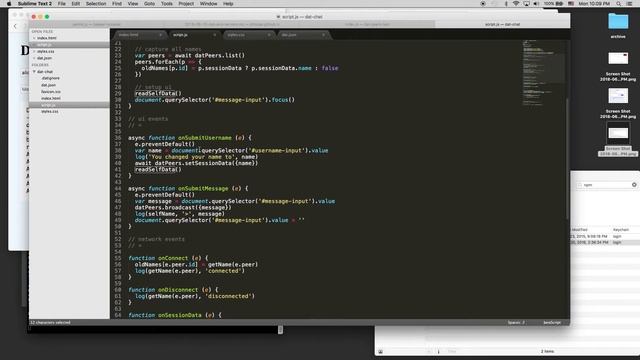Click the search field in the Keychain window
Screen dimensions: 640x360
606,185
